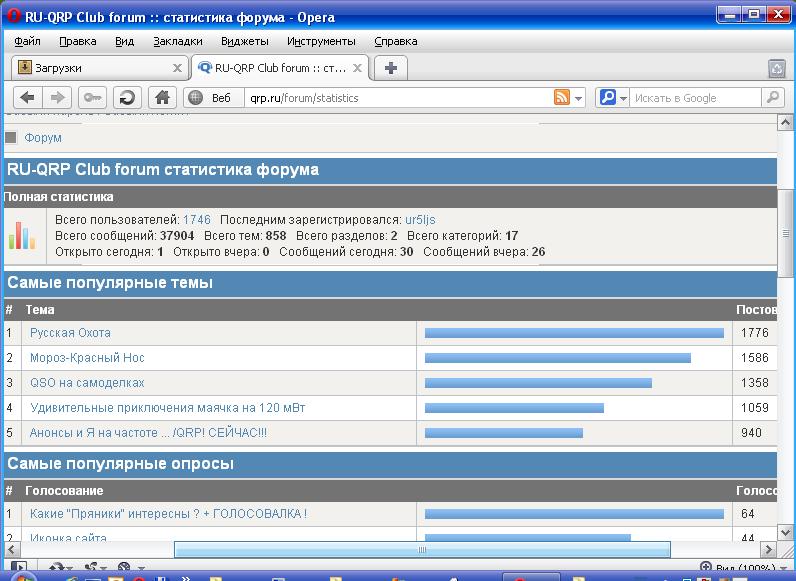Open the Закладки menu

tap(178, 41)
